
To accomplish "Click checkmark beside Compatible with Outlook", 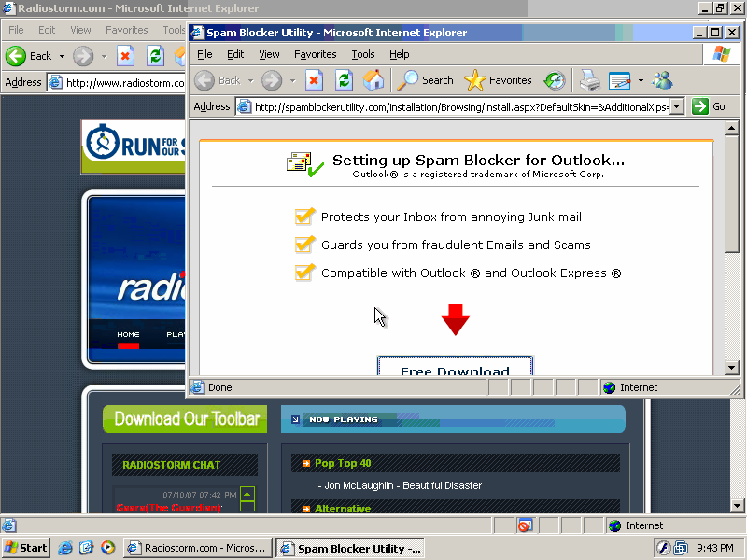I will 304,273.
